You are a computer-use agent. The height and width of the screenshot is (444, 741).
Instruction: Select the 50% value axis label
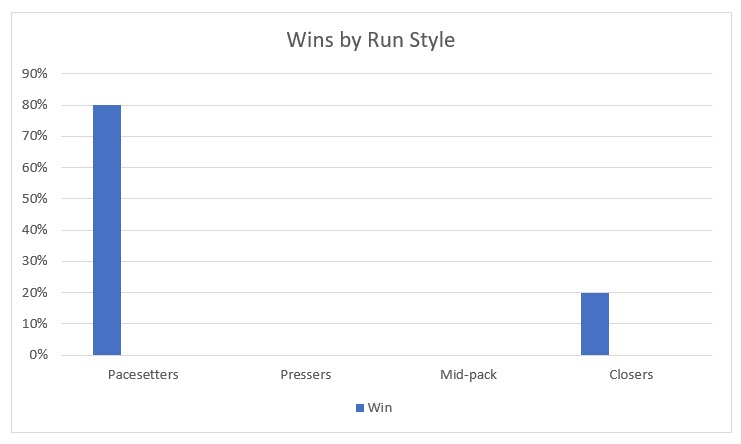pyautogui.click(x=36, y=199)
